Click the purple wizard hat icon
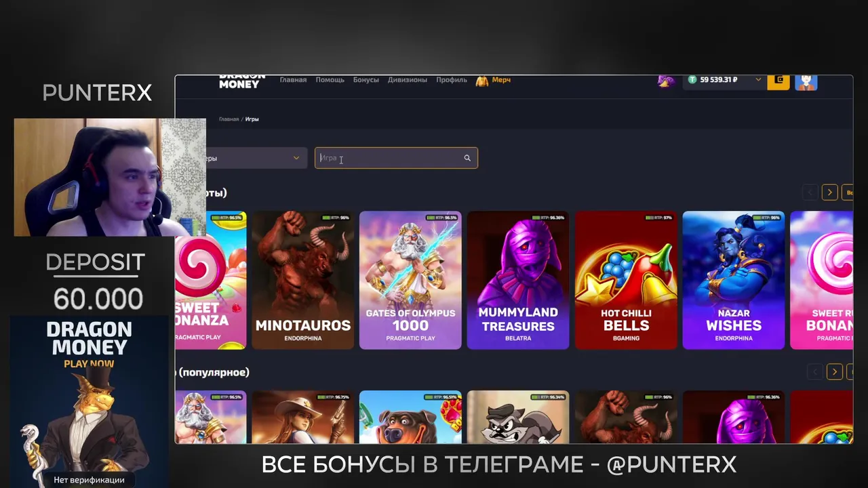The image size is (868, 488). (666, 81)
